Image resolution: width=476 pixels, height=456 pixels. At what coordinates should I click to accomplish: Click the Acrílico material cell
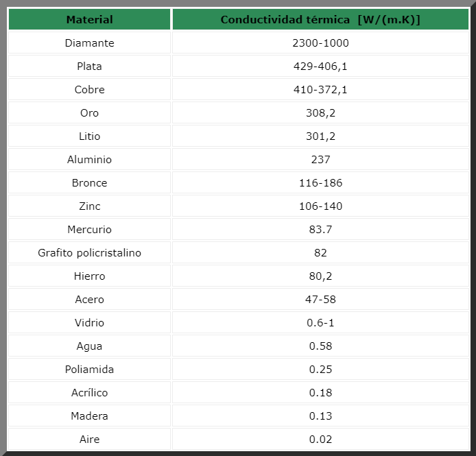90,393
